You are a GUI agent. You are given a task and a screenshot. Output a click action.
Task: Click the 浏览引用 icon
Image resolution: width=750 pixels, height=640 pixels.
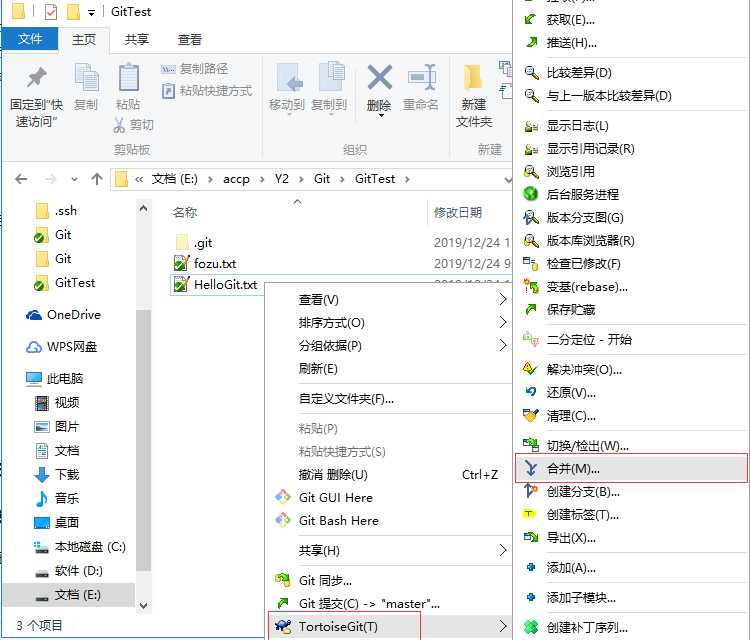tap(531, 171)
